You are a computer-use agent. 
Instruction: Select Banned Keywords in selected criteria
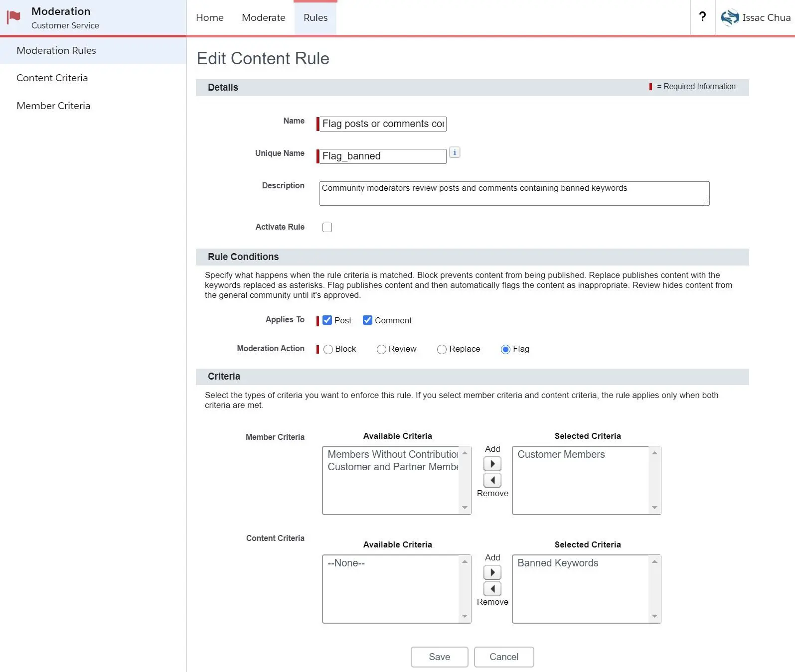coord(558,563)
